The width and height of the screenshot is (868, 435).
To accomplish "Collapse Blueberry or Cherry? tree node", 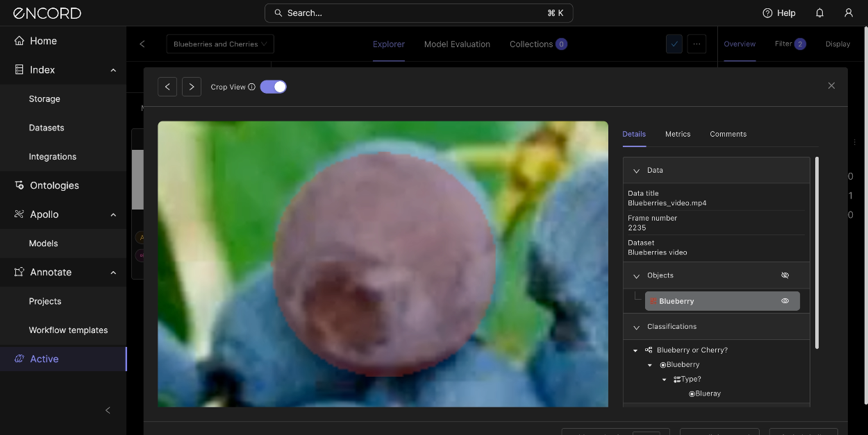I will tap(635, 350).
